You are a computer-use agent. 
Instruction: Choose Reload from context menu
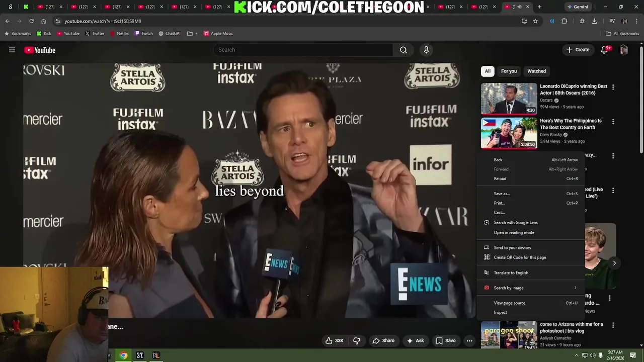tap(531, 179)
